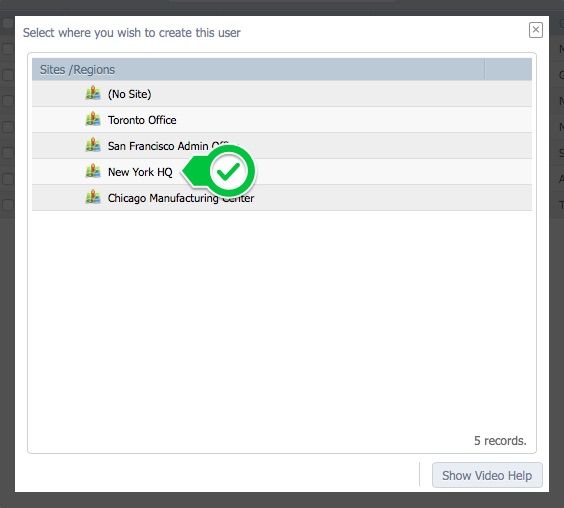Toggle the dimmed background checkbox level with the New York HQ row
Image resolution: width=564 pixels, height=508 pixels.
pyautogui.click(x=8, y=178)
